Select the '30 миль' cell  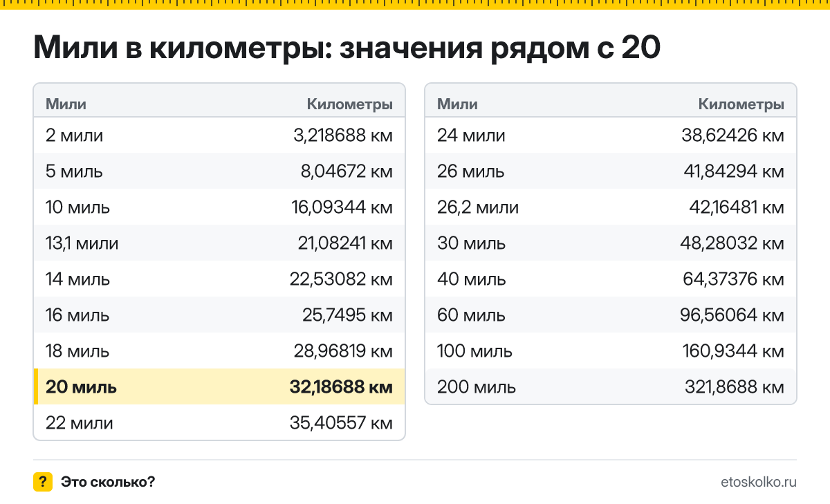coord(471,243)
